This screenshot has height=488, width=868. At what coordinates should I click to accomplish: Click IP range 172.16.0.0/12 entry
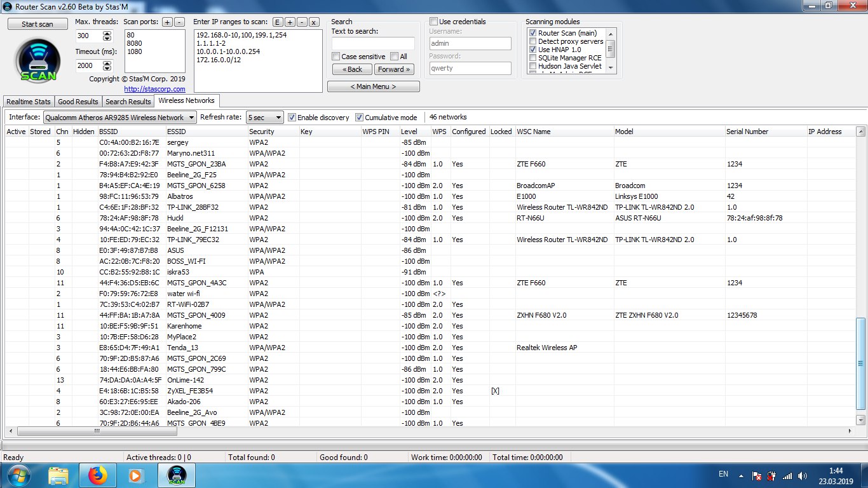[x=220, y=59]
